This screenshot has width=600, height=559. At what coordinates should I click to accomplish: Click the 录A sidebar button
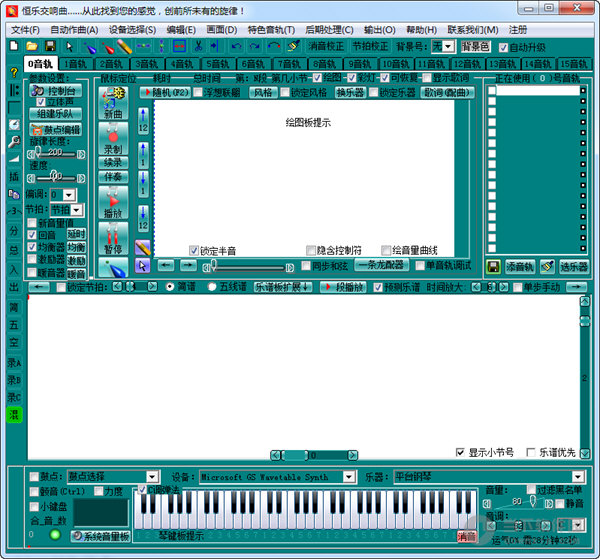click(14, 363)
